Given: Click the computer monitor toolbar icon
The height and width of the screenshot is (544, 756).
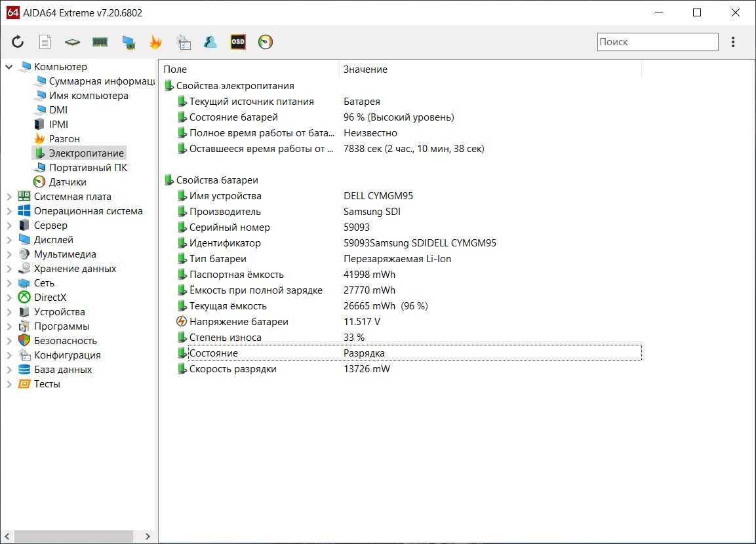Looking at the screenshot, I should (129, 43).
